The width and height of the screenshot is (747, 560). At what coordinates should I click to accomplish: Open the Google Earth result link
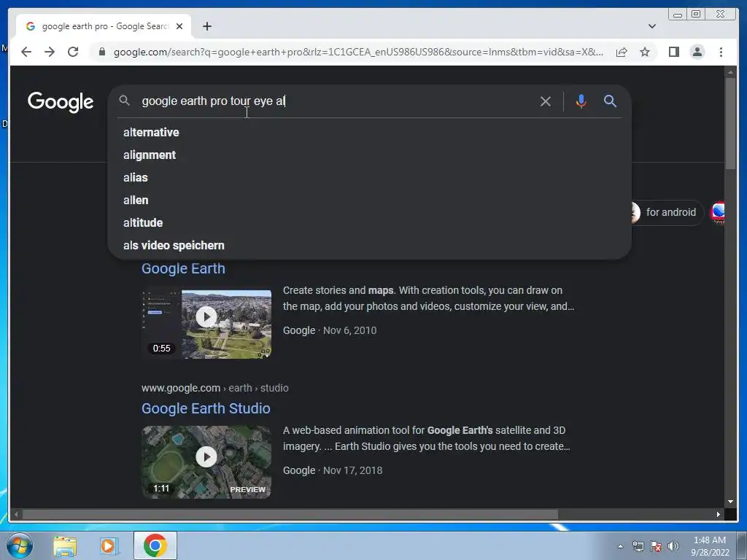click(x=183, y=268)
